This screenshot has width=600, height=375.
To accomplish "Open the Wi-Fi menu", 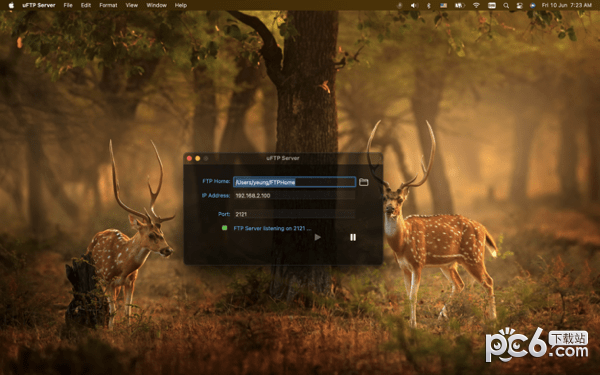I will (x=476, y=5).
